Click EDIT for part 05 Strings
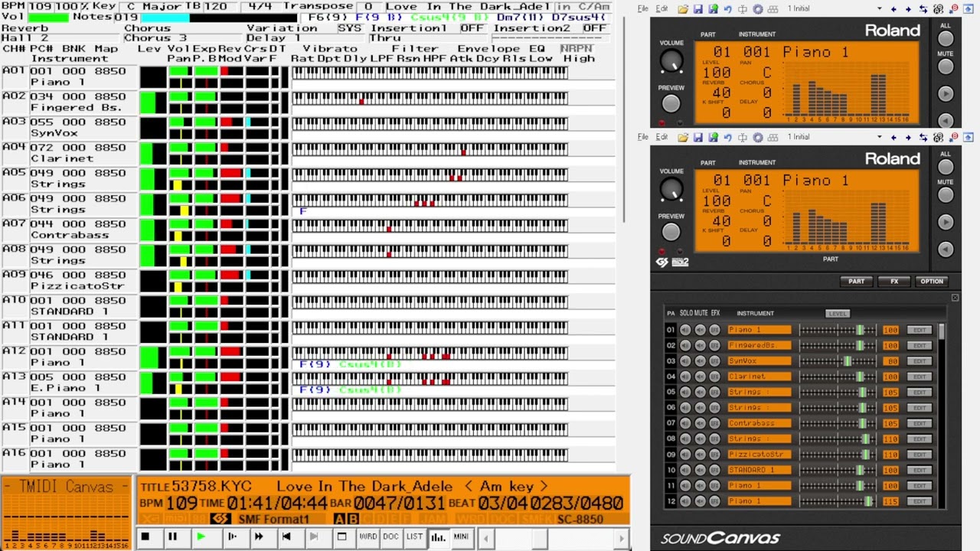The image size is (980, 551). pyautogui.click(x=919, y=392)
